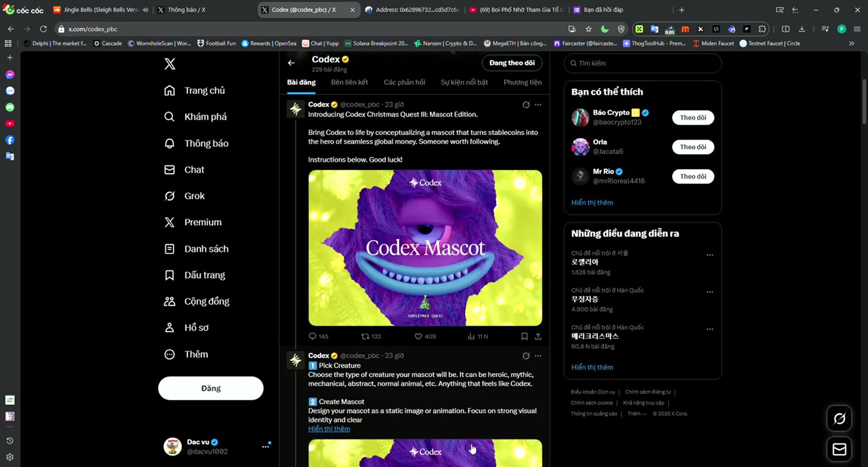Open options for 로켈리아 trend
This screenshot has width=868, height=467.
click(x=710, y=255)
